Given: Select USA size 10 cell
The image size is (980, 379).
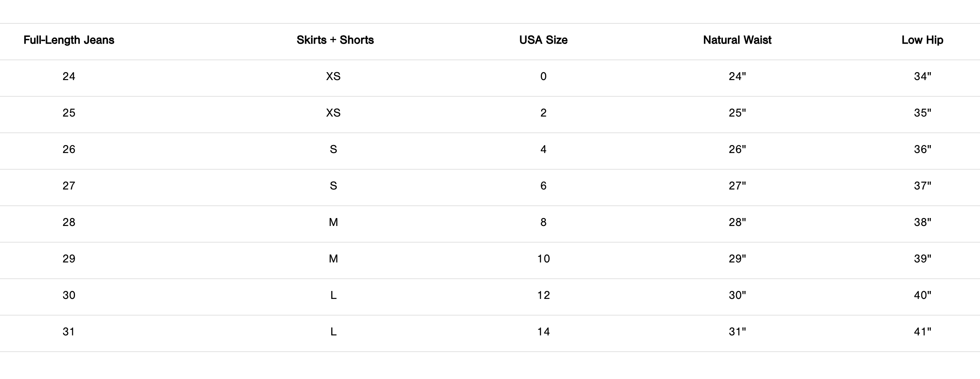Looking at the screenshot, I should (543, 259).
